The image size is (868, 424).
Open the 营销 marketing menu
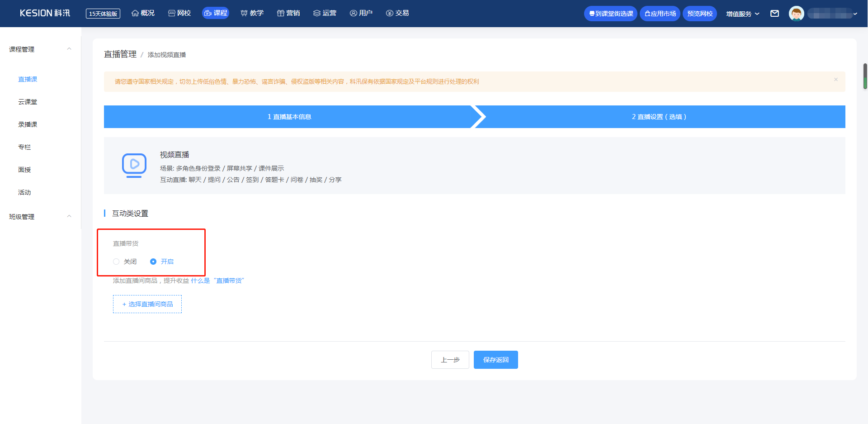288,13
